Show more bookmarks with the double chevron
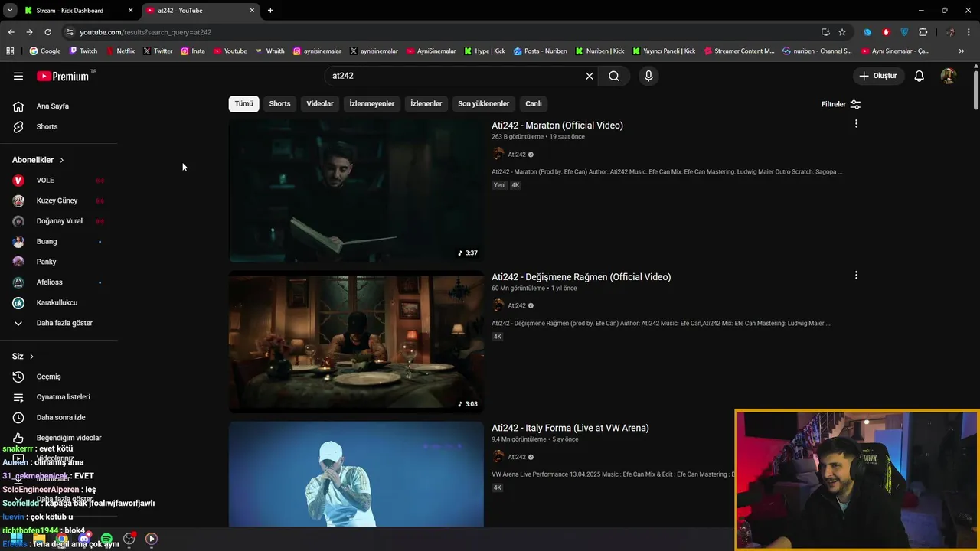This screenshot has width=980, height=551. pyautogui.click(x=962, y=51)
